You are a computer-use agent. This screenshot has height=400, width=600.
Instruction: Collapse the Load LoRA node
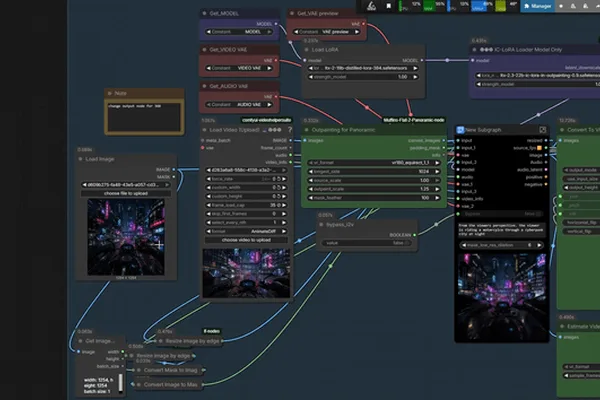(306, 50)
